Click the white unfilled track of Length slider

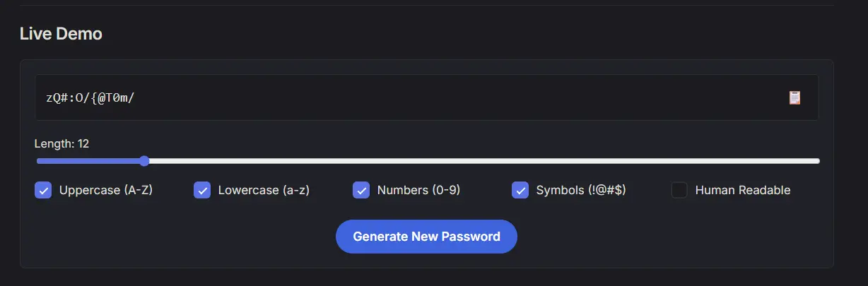pos(481,161)
